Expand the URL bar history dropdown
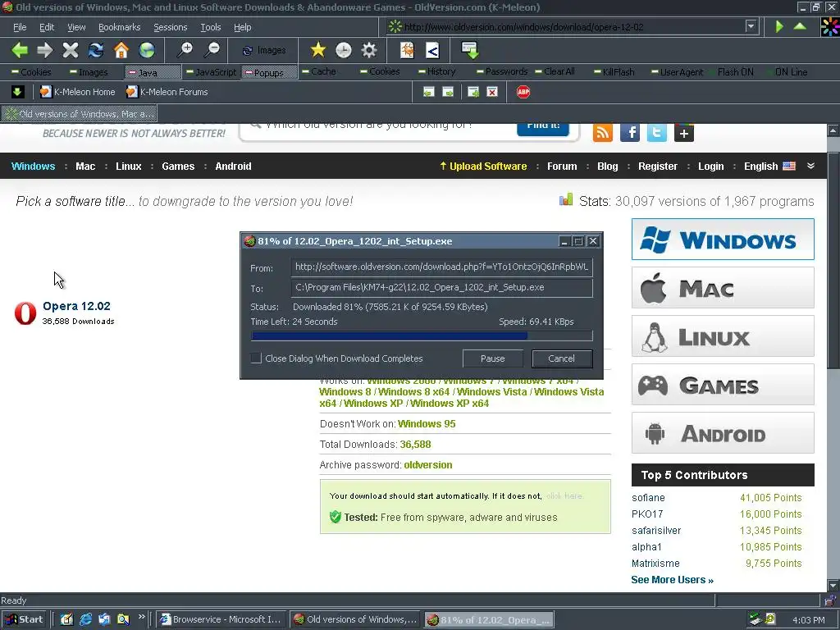Viewport: 840px width, 630px height. pyautogui.click(x=751, y=26)
